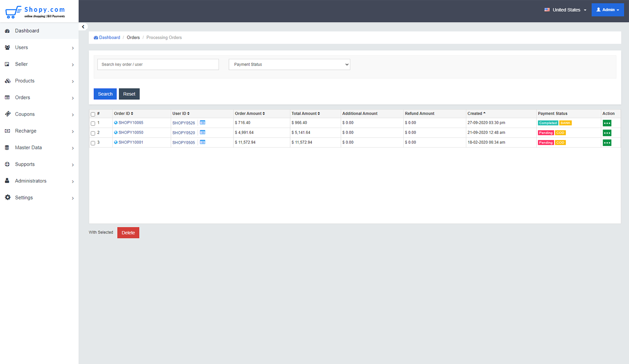
Task: Click the Orders list icon in sidebar
Action: [x=7, y=97]
